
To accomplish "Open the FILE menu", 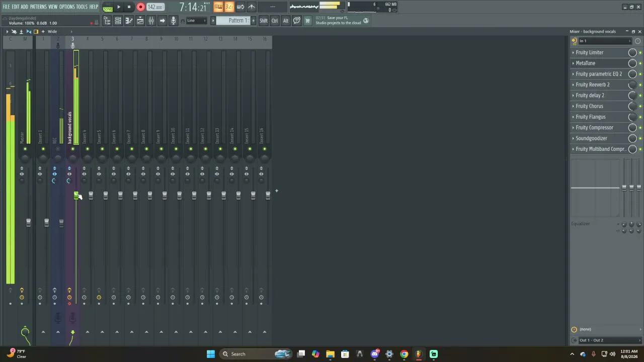I will [x=7, y=7].
